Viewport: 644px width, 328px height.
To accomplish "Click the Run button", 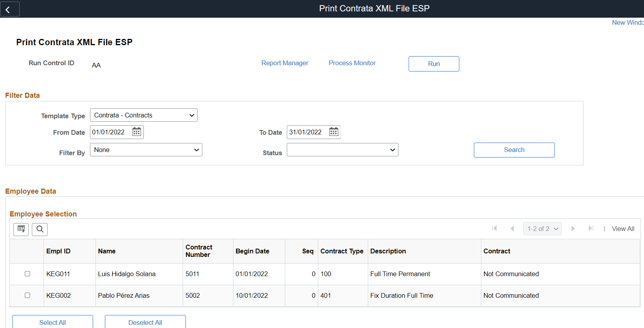I will pos(434,64).
